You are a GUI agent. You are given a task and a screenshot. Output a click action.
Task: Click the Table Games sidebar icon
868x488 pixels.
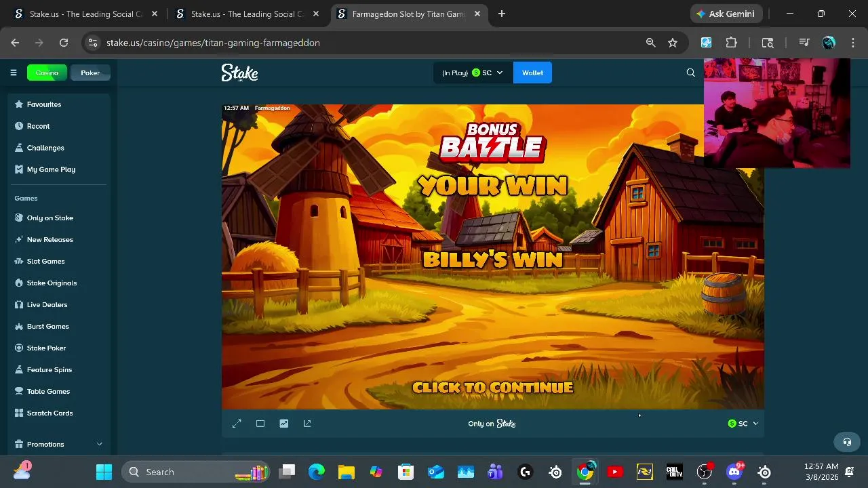click(19, 391)
